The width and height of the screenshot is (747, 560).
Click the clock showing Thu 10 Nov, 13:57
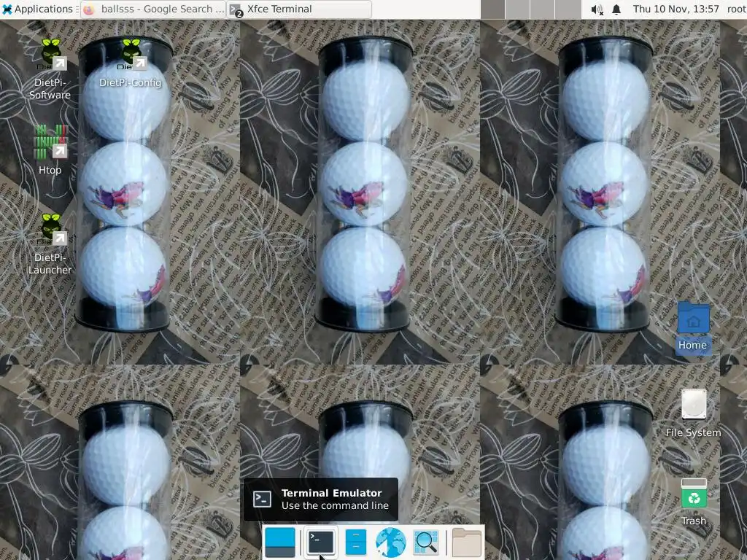[676, 9]
